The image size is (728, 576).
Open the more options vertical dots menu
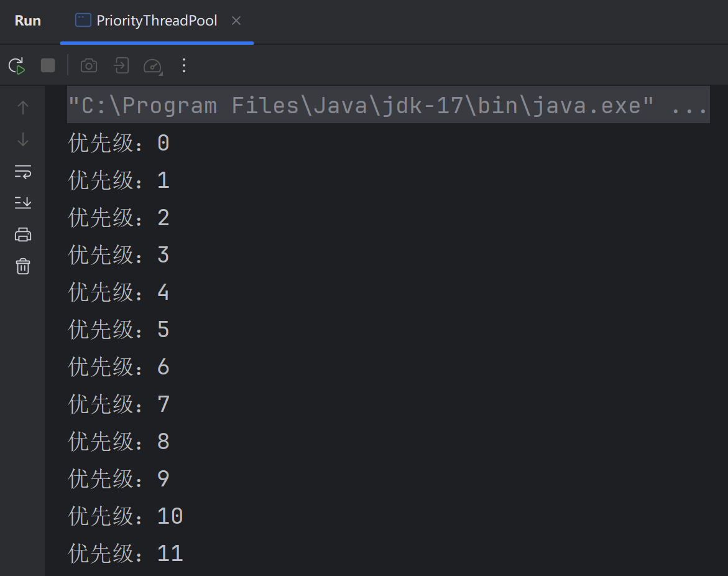(184, 65)
